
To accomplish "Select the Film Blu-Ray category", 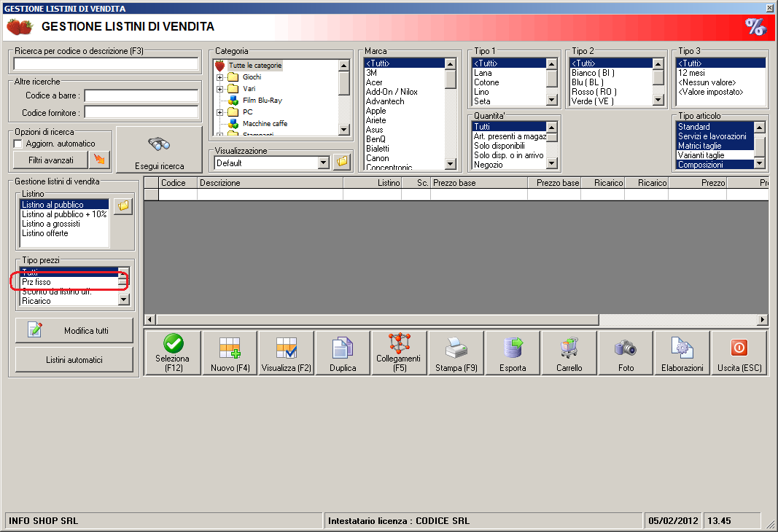I will tap(262, 100).
